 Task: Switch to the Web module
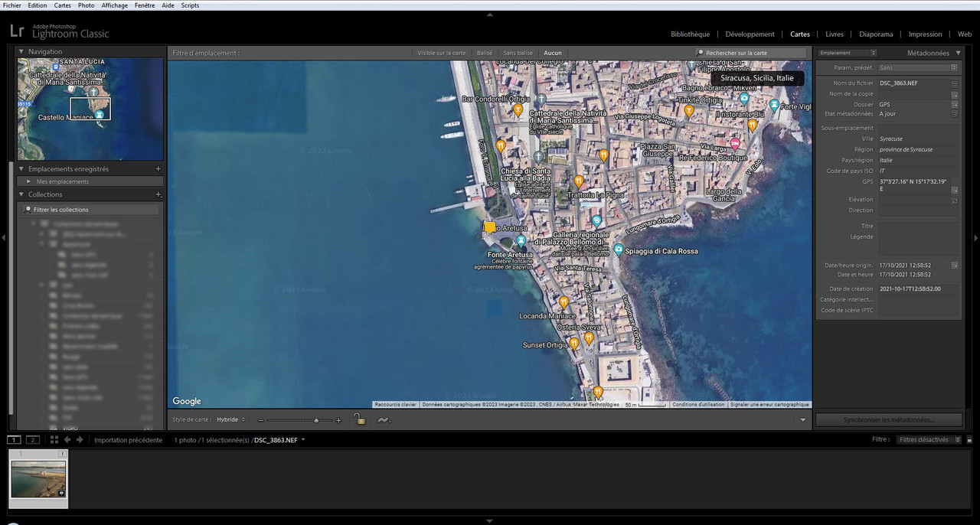tap(964, 34)
